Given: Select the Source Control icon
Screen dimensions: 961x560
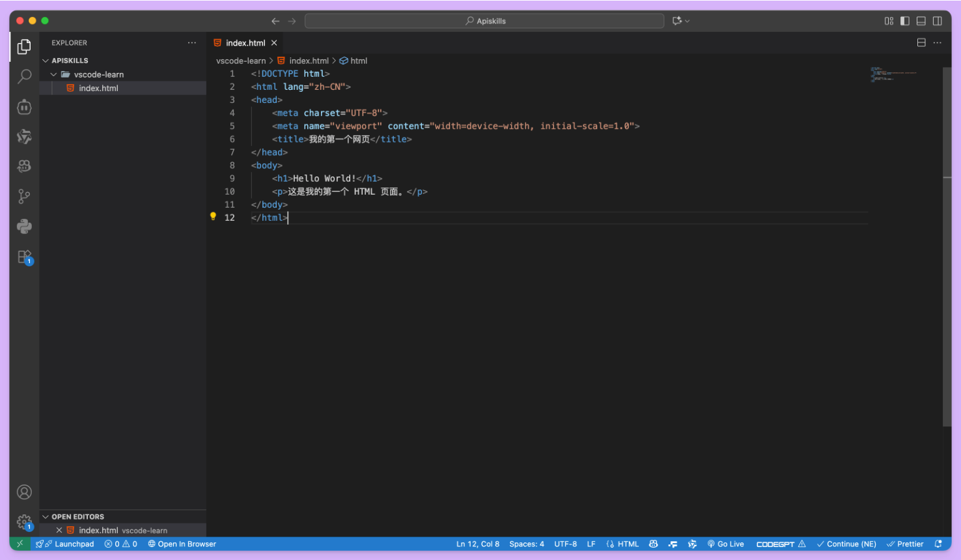Looking at the screenshot, I should click(24, 196).
